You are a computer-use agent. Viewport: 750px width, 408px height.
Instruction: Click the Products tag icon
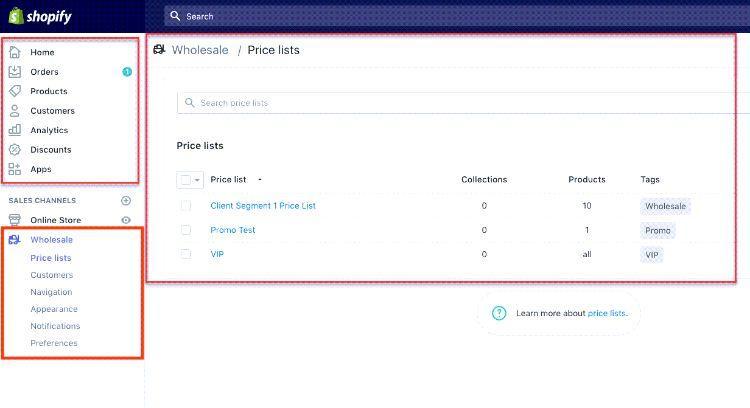(x=15, y=91)
